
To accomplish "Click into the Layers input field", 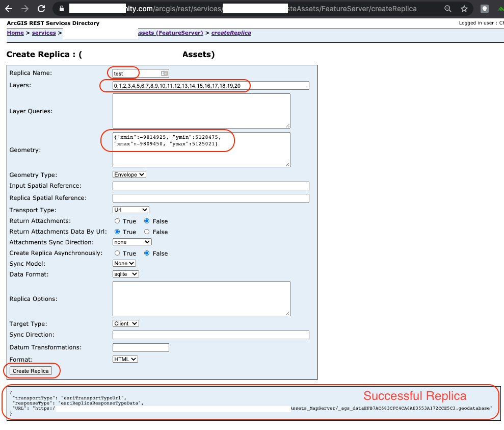I will pyautogui.click(x=211, y=86).
